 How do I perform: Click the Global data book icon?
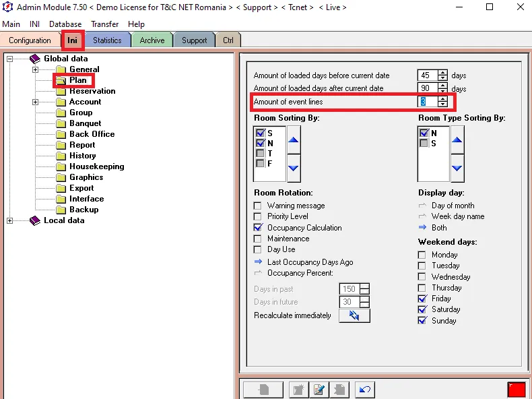point(35,59)
